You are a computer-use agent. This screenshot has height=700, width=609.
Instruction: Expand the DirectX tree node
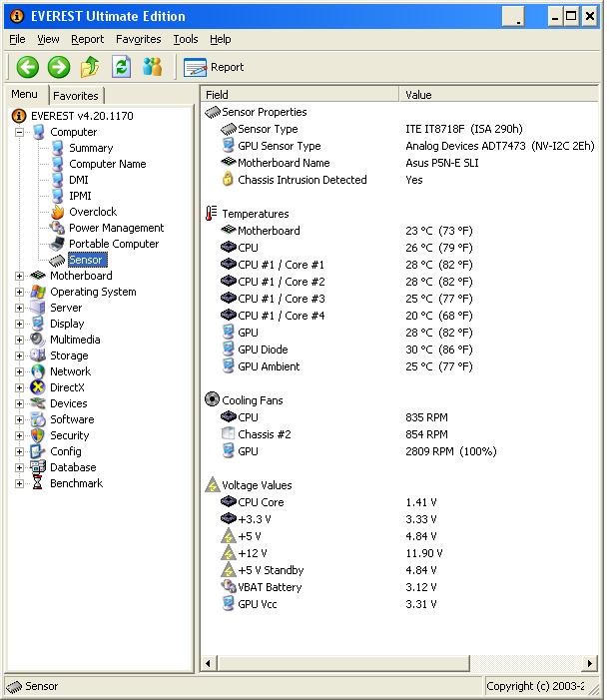point(19,387)
